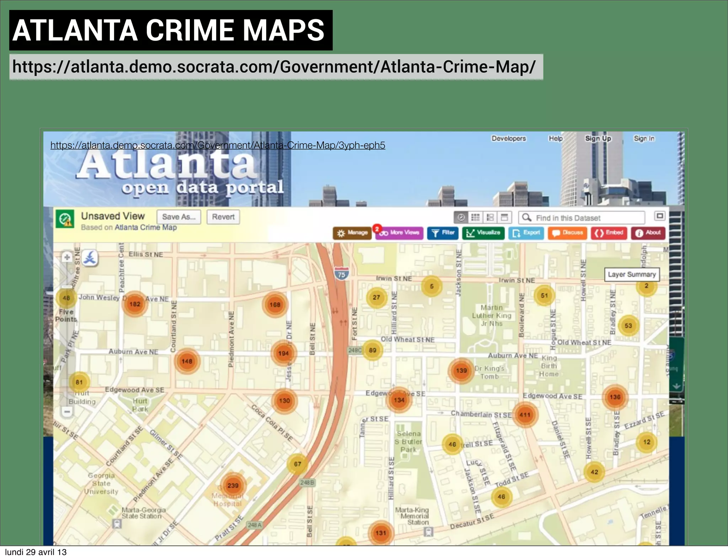Switch to the rich list view icon
728x560 pixels.
[x=490, y=217]
